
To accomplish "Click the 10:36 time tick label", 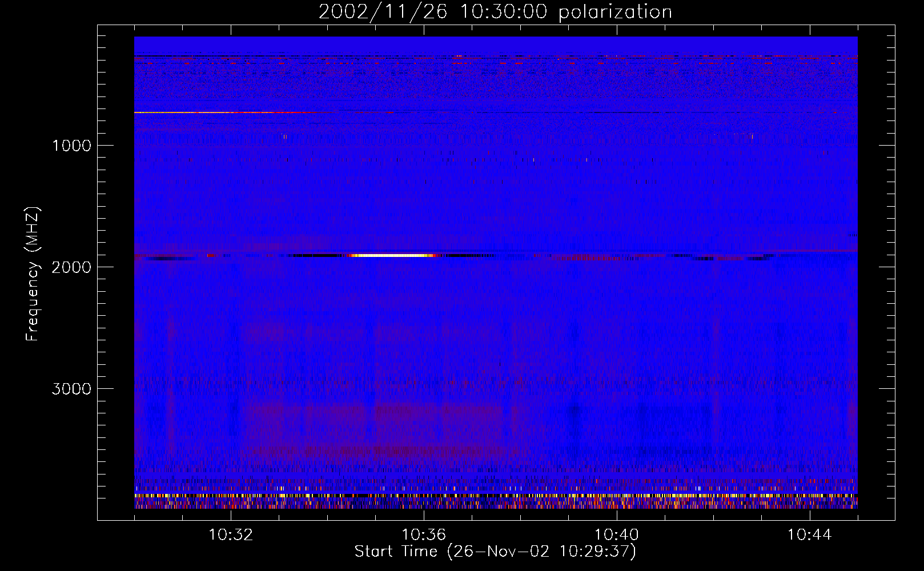I will point(424,535).
